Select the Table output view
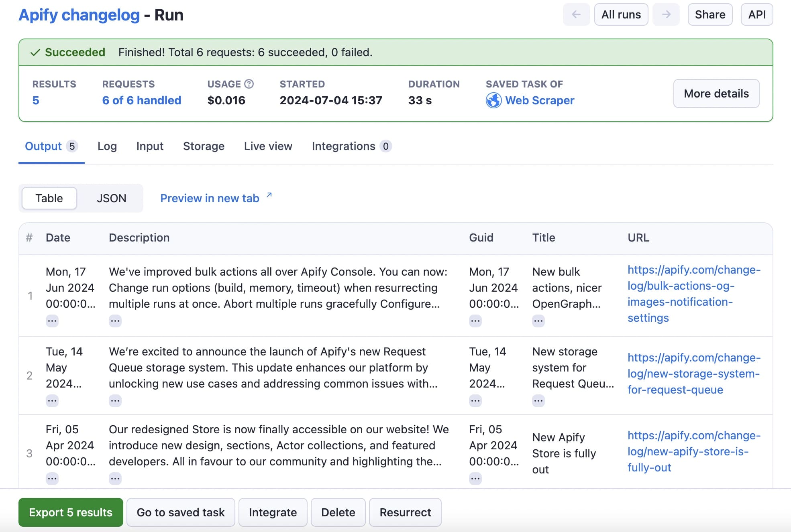This screenshot has height=532, width=791. [49, 198]
